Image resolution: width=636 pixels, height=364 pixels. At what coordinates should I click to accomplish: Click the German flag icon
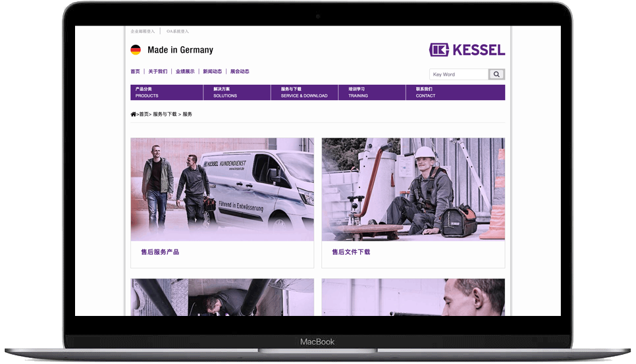[x=136, y=50]
